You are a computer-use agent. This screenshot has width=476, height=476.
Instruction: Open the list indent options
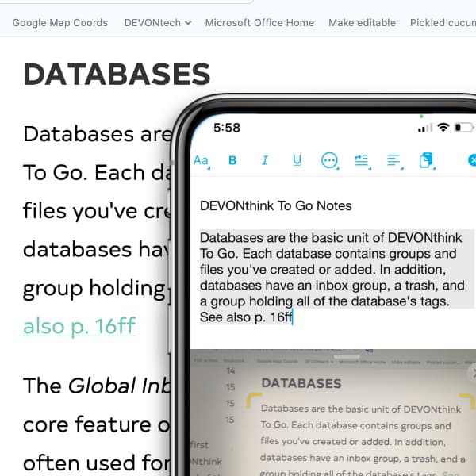coord(363,160)
